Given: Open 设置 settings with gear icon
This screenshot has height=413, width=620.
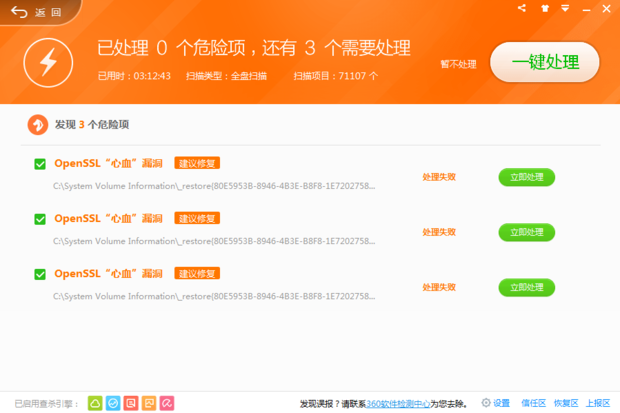Looking at the screenshot, I should (x=496, y=403).
